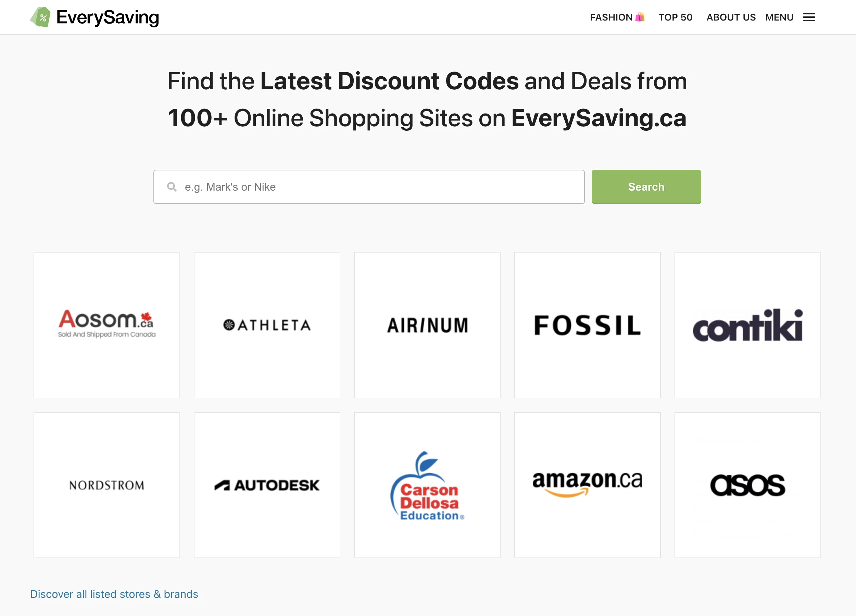Select the Autodesk brand logo

(267, 486)
